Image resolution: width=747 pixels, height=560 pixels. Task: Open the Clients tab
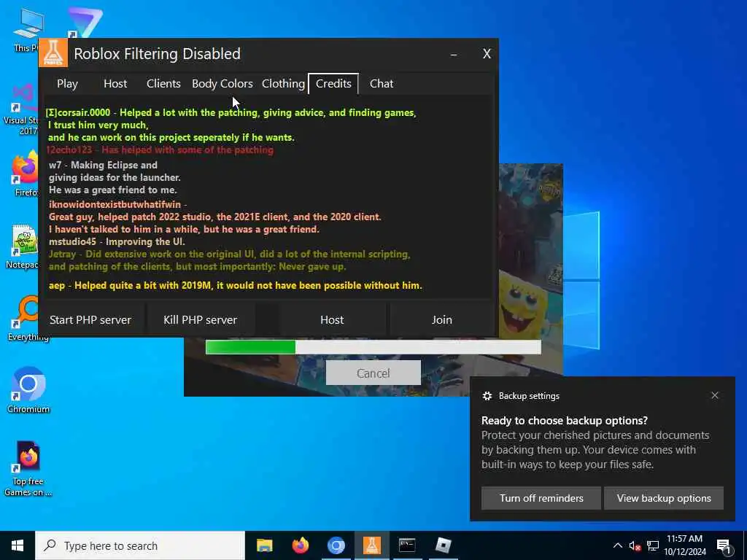(163, 83)
